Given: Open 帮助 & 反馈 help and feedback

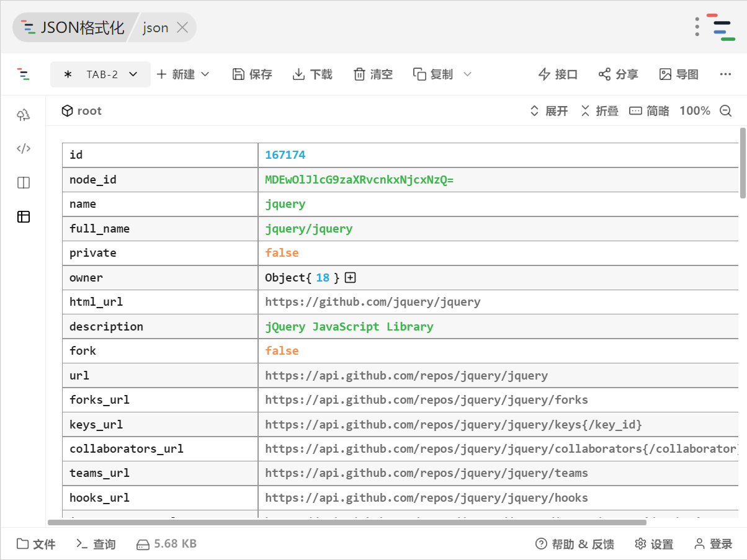Looking at the screenshot, I should [575, 544].
